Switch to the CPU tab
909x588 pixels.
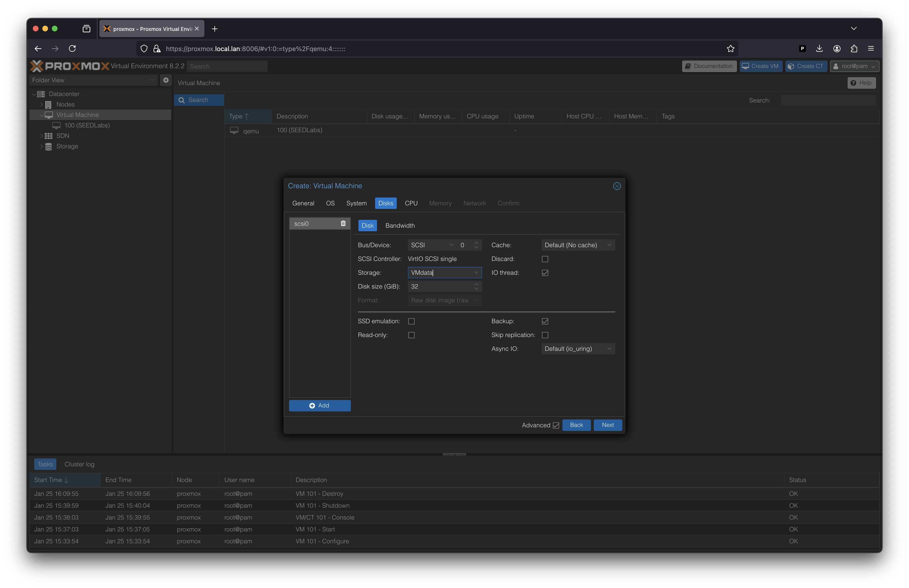[x=411, y=203]
